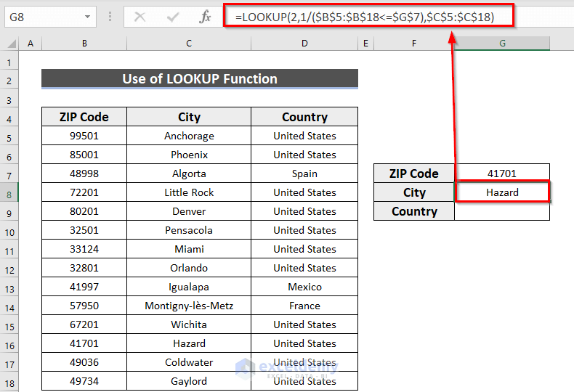Image resolution: width=574 pixels, height=392 pixels.
Task: Select the Orlando cell
Action: click(189, 268)
